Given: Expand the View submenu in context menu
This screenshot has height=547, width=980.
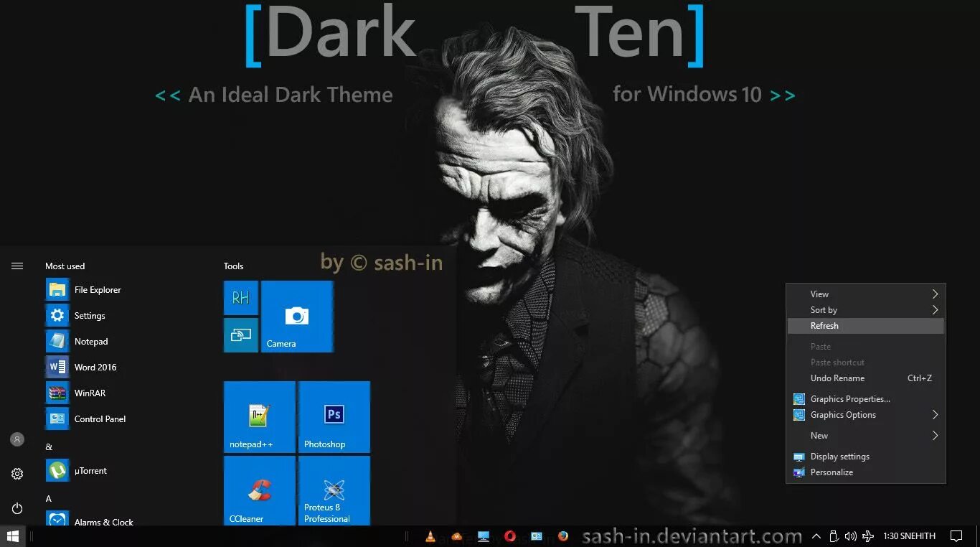Looking at the screenshot, I should (x=866, y=294).
